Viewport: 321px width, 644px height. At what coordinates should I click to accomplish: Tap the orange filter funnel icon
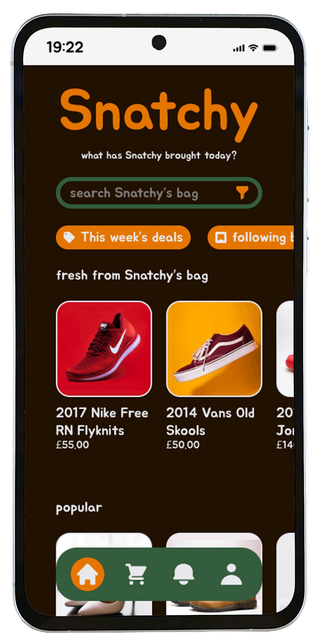242,193
